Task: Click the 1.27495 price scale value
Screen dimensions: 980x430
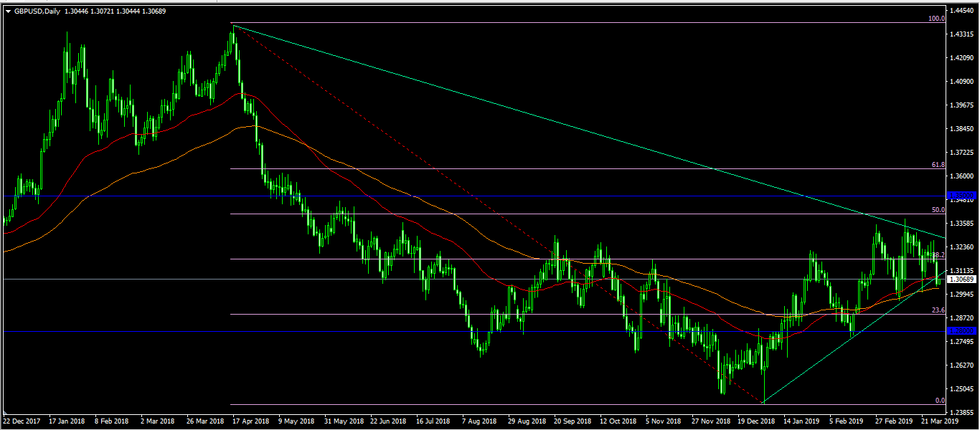Action: (x=963, y=342)
